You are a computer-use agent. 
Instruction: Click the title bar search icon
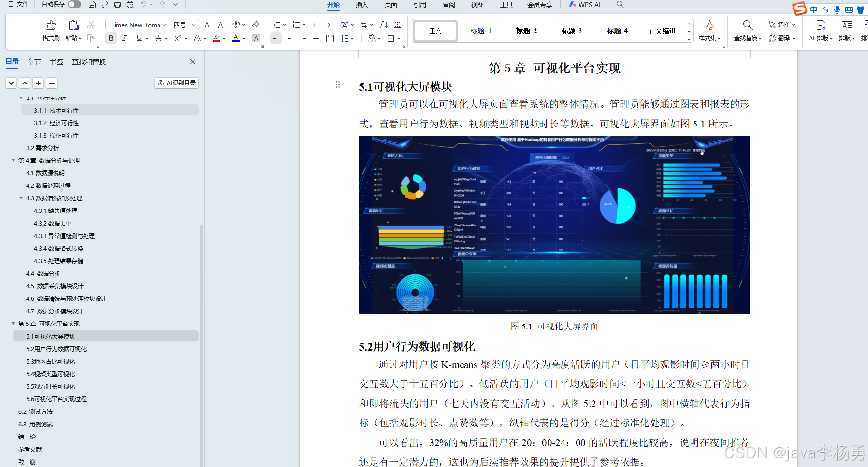(x=620, y=4)
